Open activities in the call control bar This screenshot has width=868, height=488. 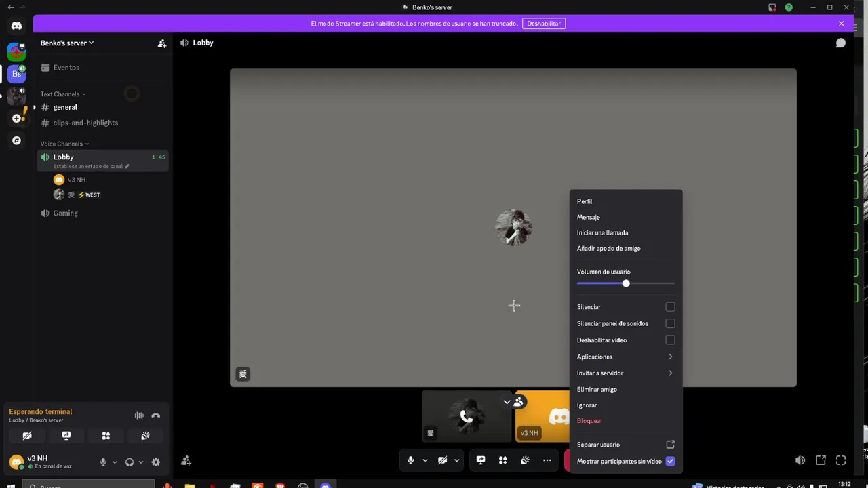pos(502,460)
